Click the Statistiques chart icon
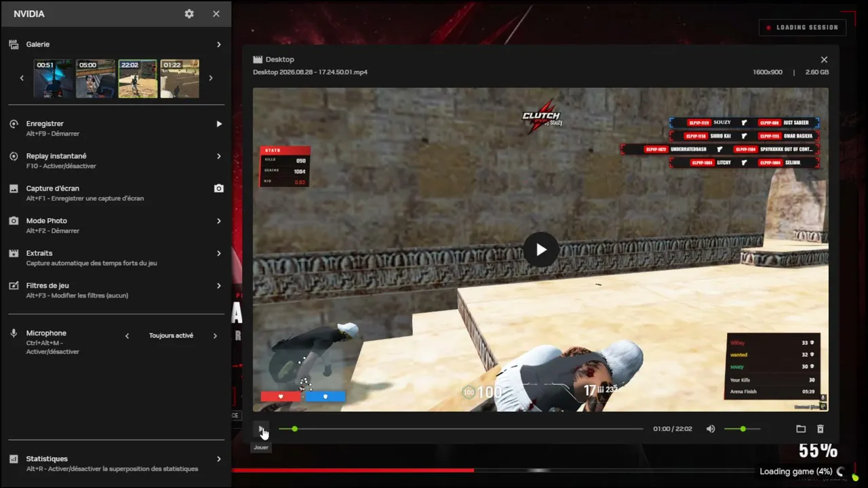Viewport: 868px width, 488px height. tap(14, 459)
